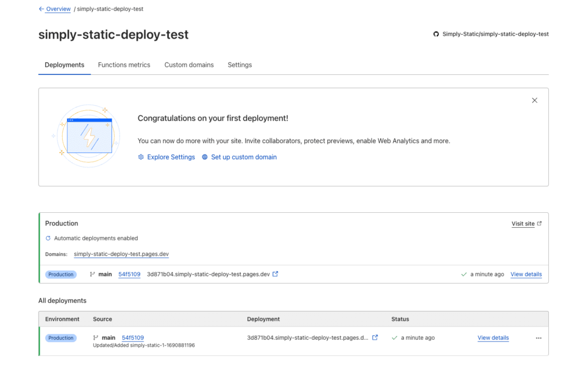588x368 pixels.
Task: Click the Visit site link
Action: [523, 224]
